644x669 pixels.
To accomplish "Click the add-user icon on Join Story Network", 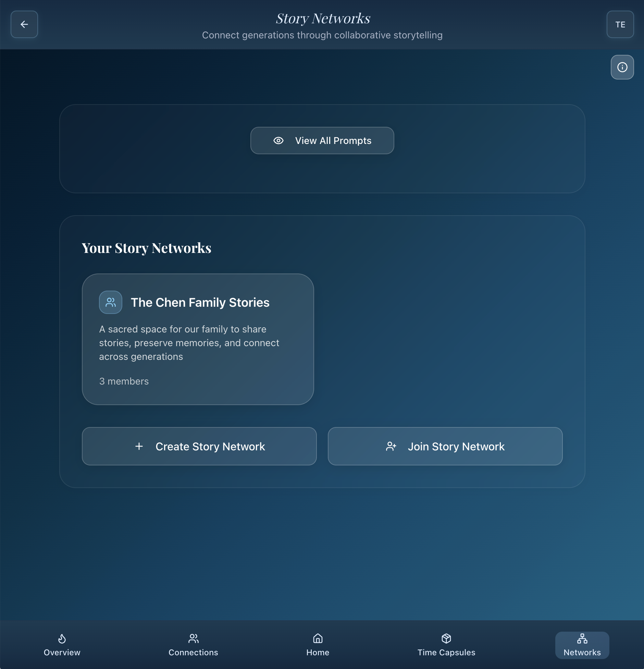I will pyautogui.click(x=391, y=446).
